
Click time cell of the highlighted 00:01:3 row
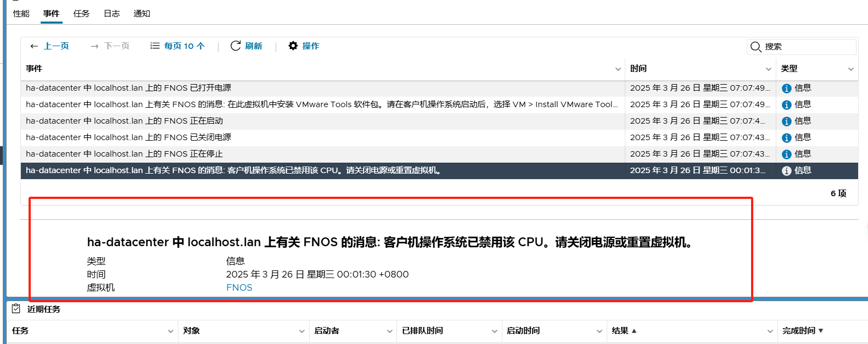(x=700, y=170)
